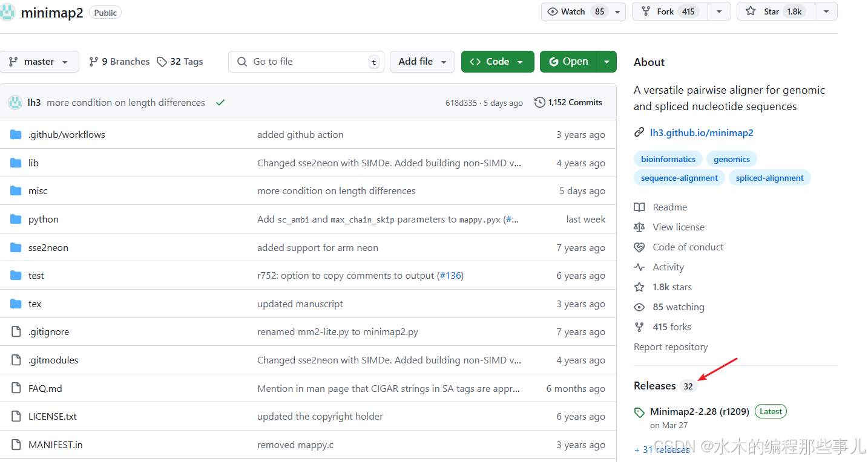
Task: Click the About heading text
Action: 649,62
